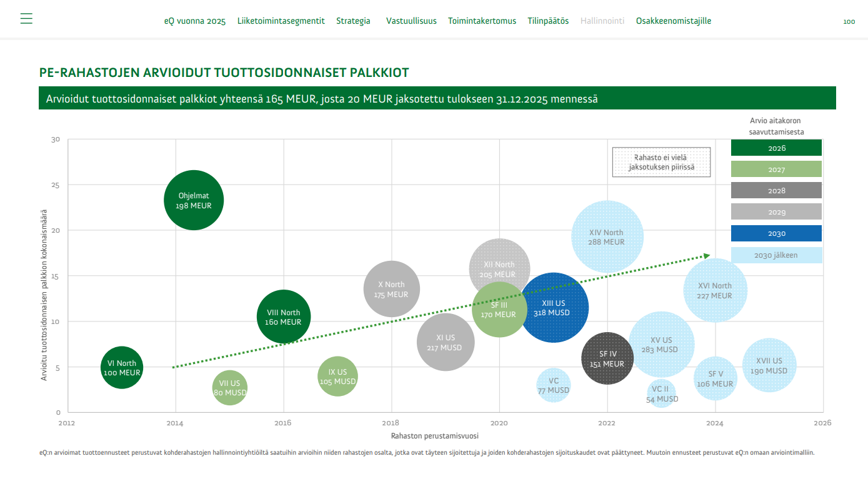Click the XIV North 288 MEUR bubble

pyautogui.click(x=607, y=236)
